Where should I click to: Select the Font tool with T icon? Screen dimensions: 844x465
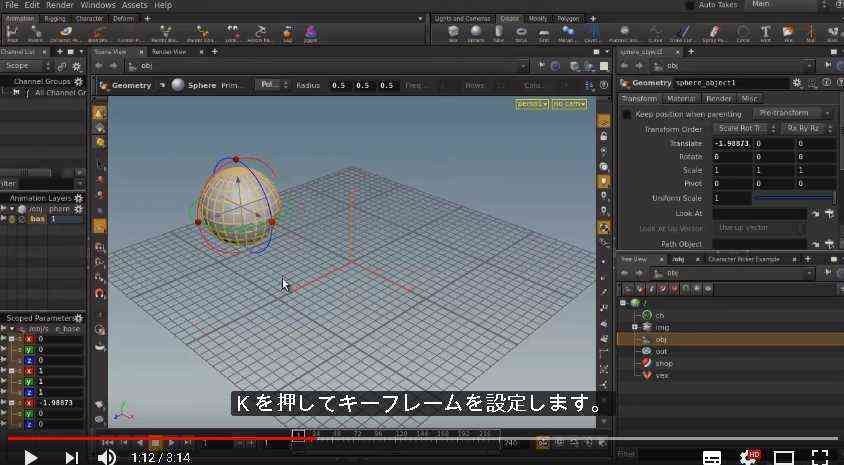coord(765,33)
